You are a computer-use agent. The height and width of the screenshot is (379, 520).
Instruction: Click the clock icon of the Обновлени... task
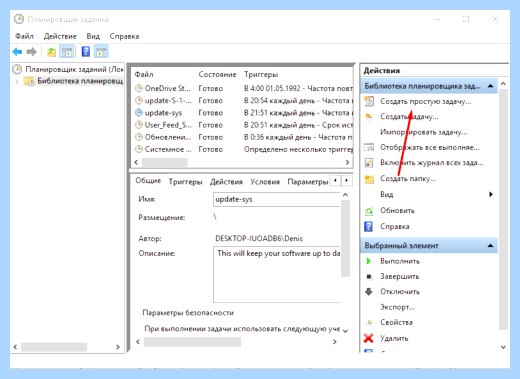point(139,137)
